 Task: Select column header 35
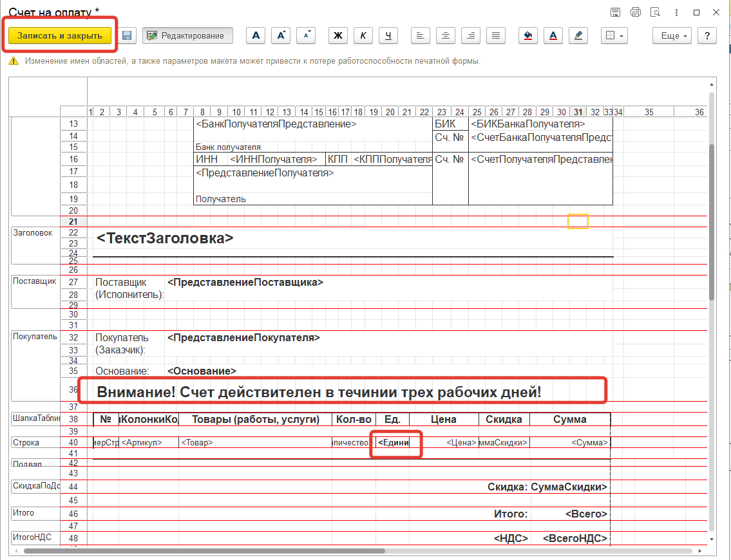point(649,112)
